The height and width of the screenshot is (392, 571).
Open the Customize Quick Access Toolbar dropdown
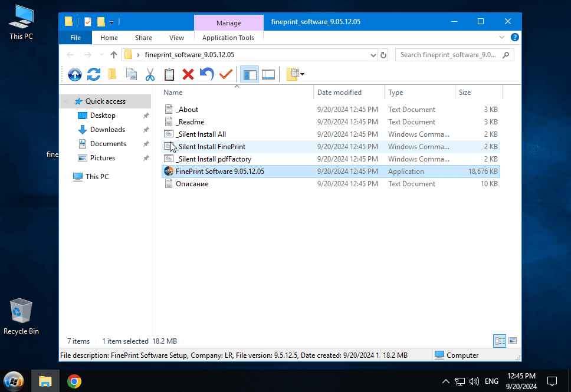coord(112,22)
